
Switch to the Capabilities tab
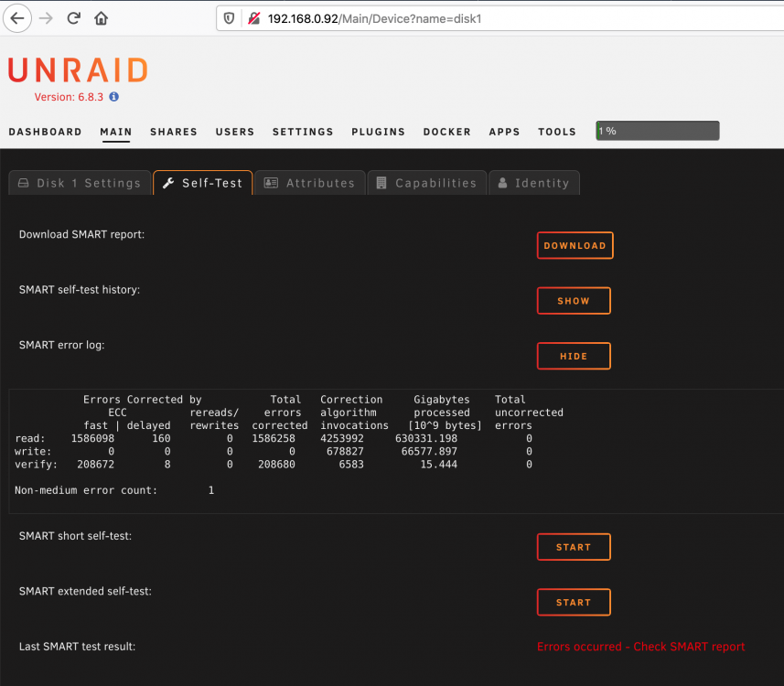pos(427,183)
